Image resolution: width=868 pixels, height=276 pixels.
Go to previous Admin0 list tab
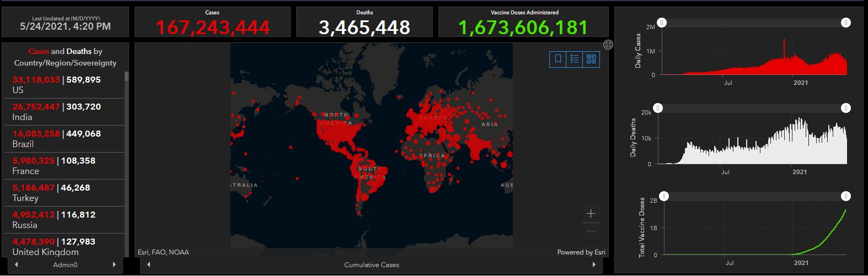pos(17,265)
